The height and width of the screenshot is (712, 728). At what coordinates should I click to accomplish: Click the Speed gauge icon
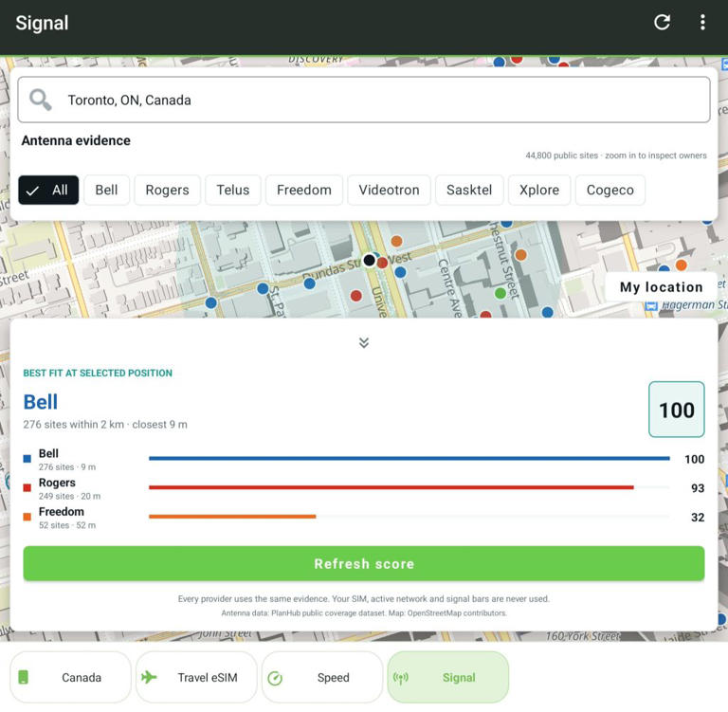[275, 678]
